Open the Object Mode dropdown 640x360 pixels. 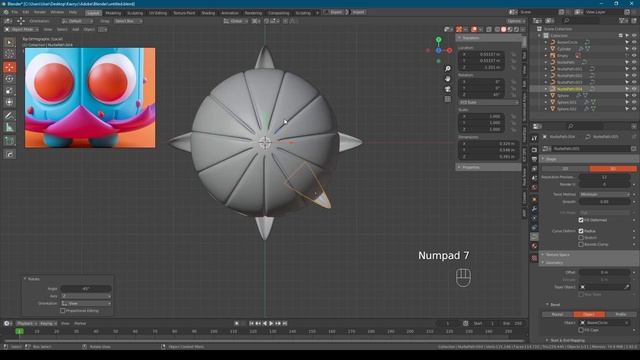click(x=22, y=29)
